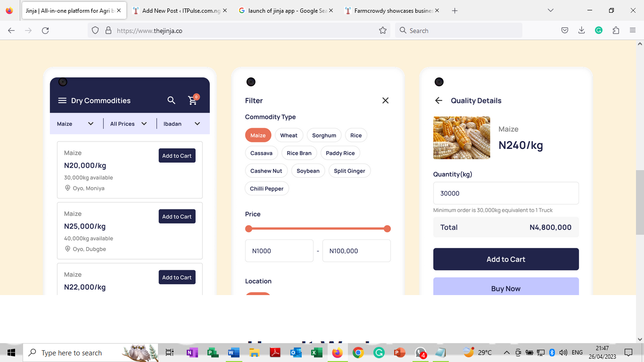Click the Quantity input showing 30000
The width and height of the screenshot is (644, 362).
click(505, 193)
